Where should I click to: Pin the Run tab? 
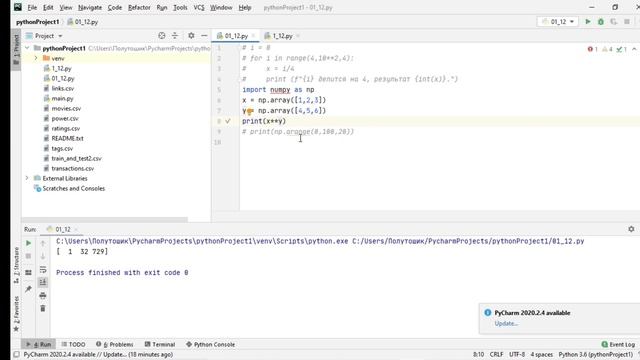click(x=29, y=289)
